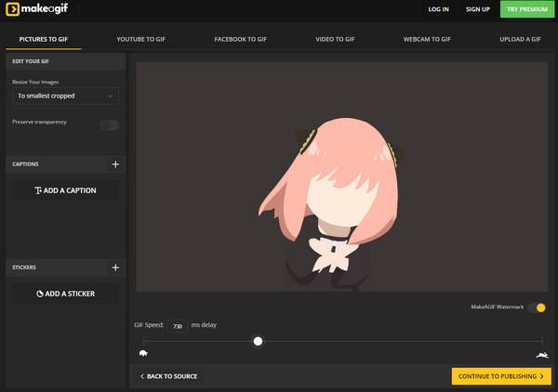Select the Facebook to GIF tab
This screenshot has width=558, height=392.
pos(240,39)
